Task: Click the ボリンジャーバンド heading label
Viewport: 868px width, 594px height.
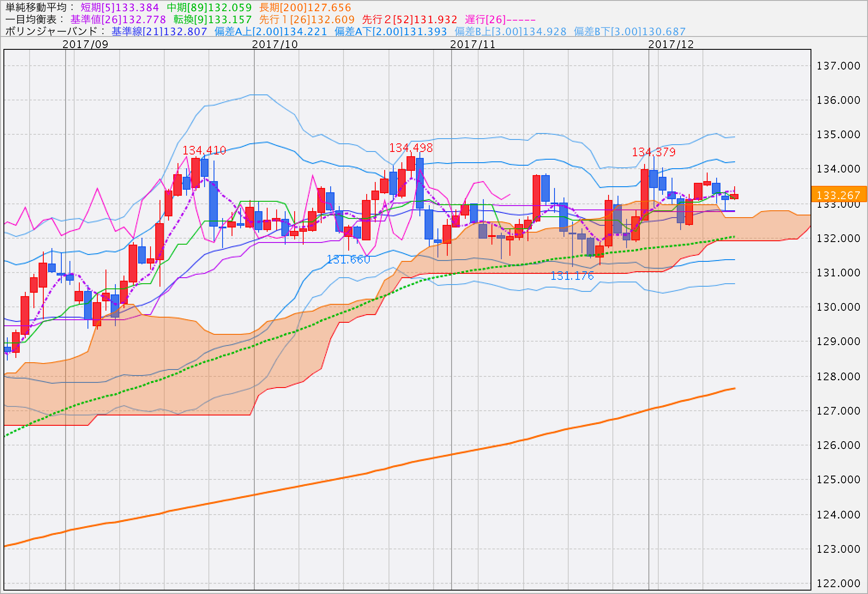Action: [55, 31]
